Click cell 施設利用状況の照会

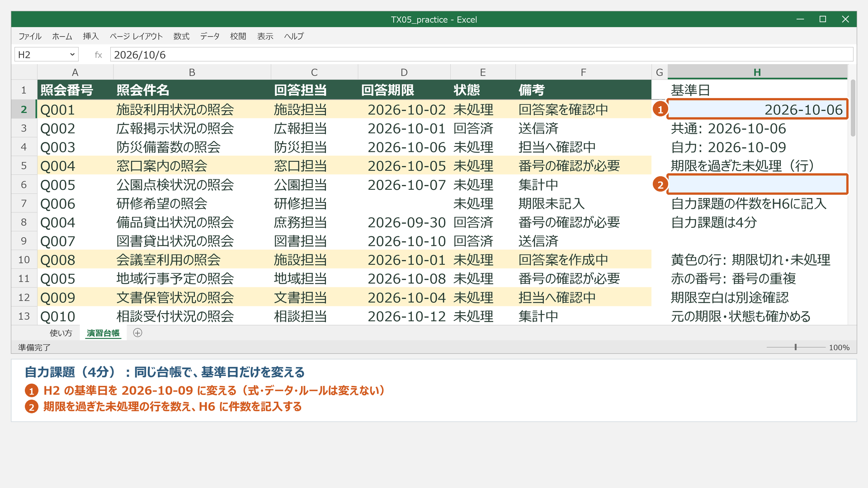coord(192,109)
